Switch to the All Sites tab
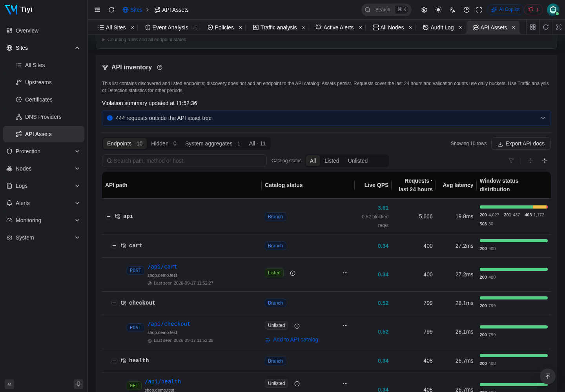This screenshot has width=565, height=392. pyautogui.click(x=112, y=27)
